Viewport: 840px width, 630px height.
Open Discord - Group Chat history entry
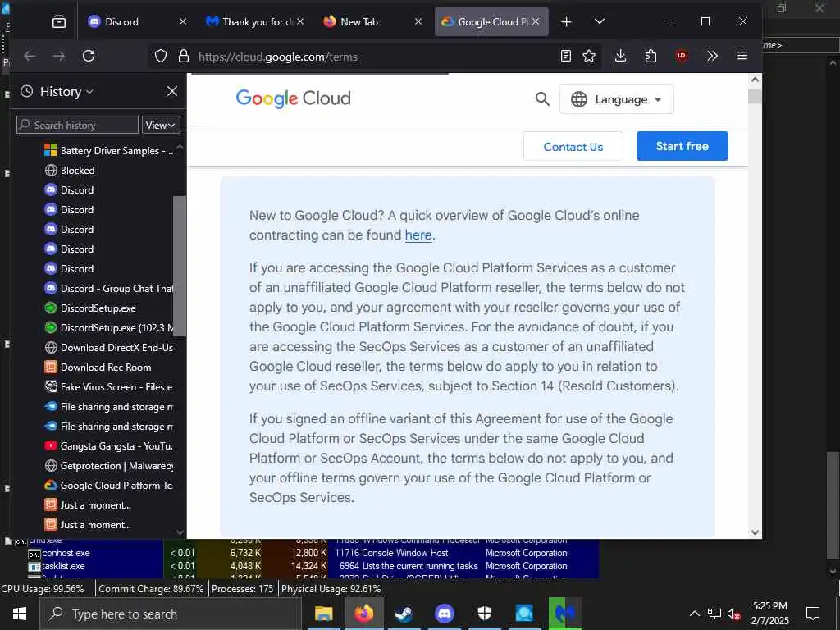pos(109,288)
